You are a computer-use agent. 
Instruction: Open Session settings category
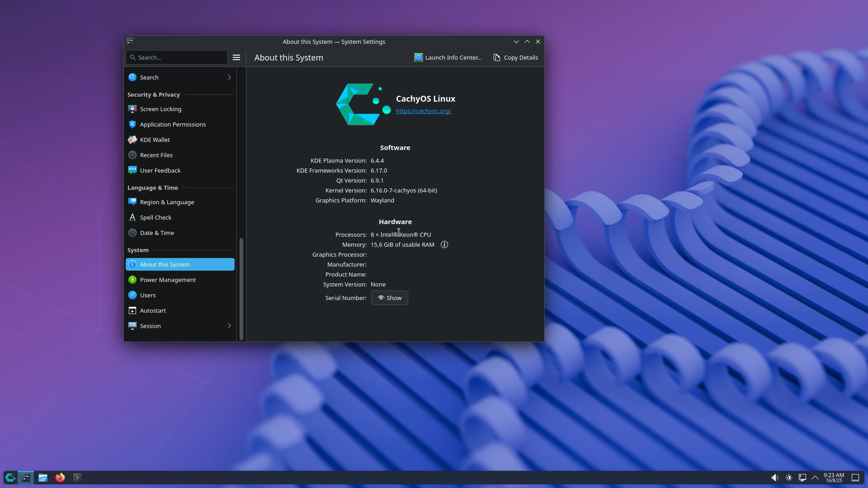[x=180, y=326]
